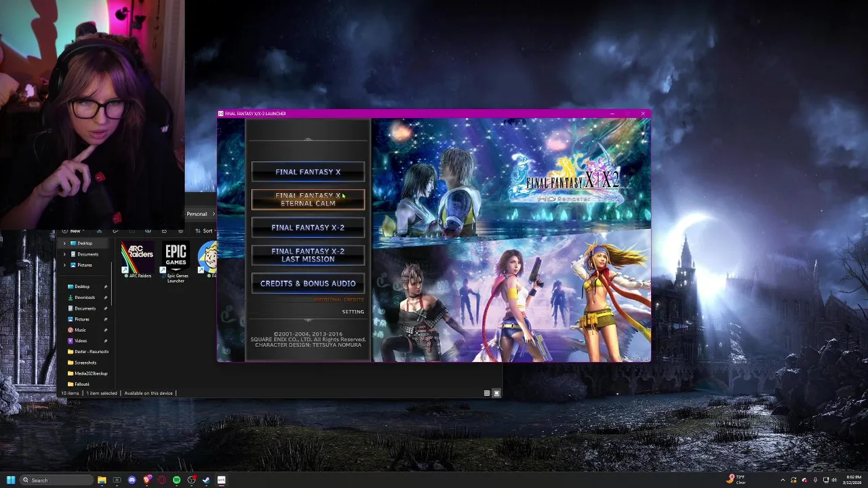Open the Epic Games Launcher shortcut
This screenshot has width=868, height=488.
pyautogui.click(x=176, y=263)
